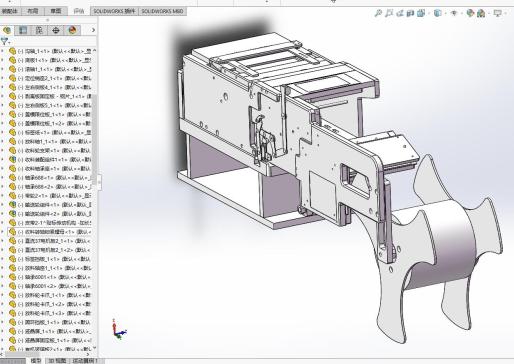Open the Hide/Show Items dropdown arrow
The width and height of the screenshot is (514, 364).
[461, 13]
